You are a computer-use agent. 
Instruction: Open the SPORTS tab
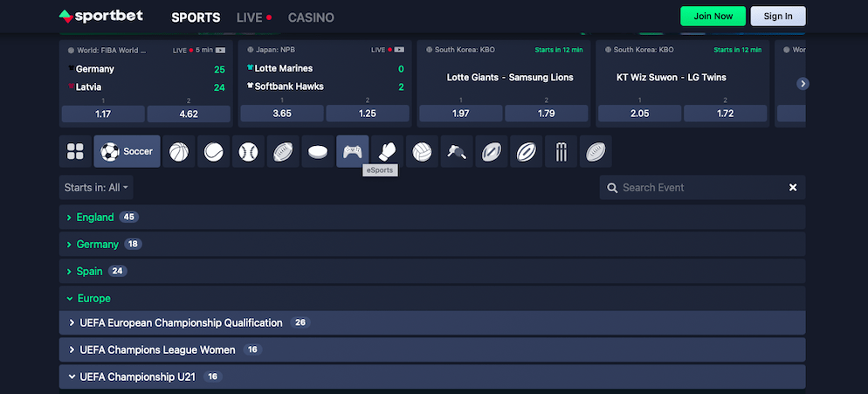pyautogui.click(x=196, y=17)
